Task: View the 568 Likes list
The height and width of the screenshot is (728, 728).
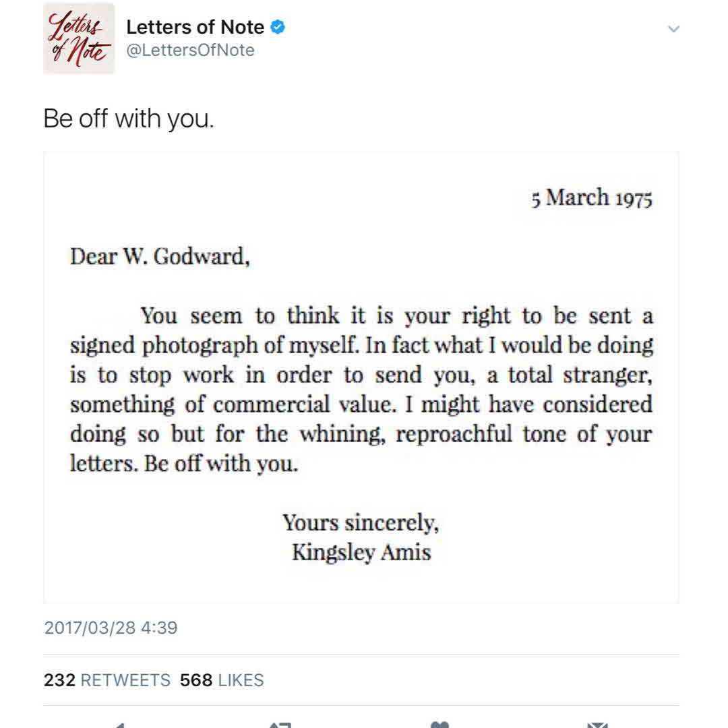Action: point(222,680)
